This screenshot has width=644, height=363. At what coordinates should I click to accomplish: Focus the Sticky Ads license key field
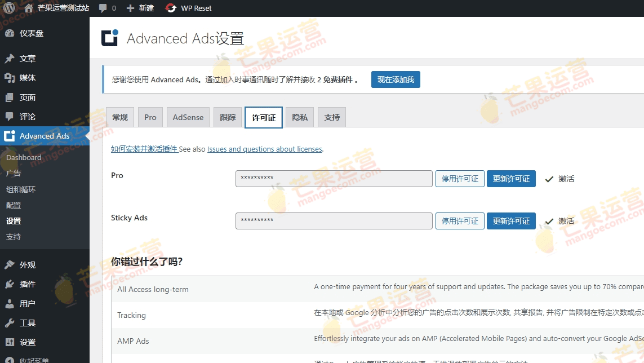(334, 221)
